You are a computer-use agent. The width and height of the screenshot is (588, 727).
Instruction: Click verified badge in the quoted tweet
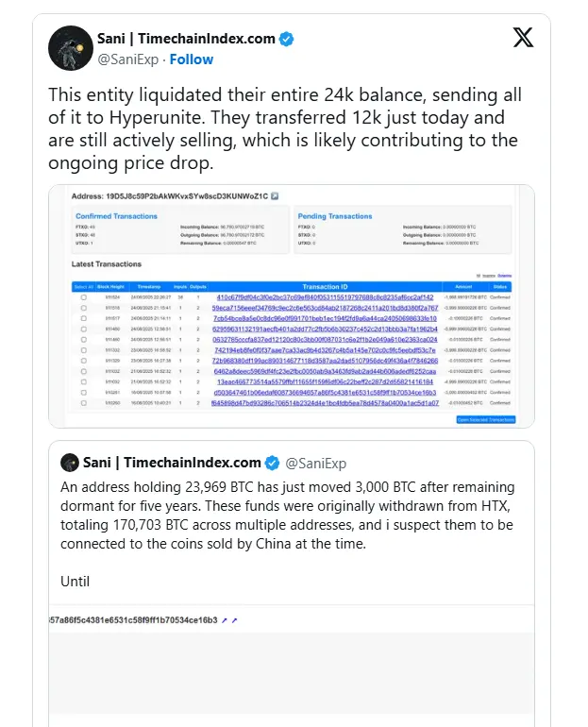pyautogui.click(x=273, y=463)
